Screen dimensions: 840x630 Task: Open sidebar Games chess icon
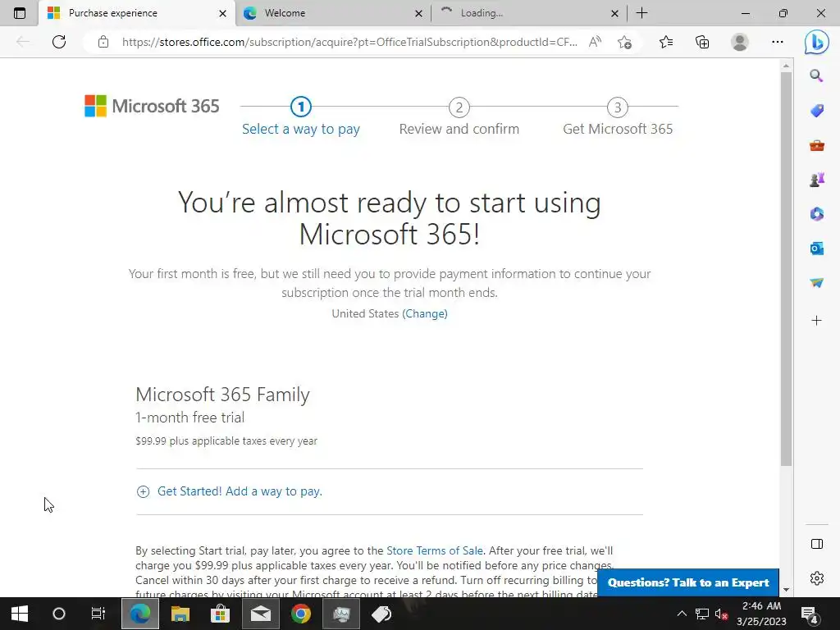point(816,180)
